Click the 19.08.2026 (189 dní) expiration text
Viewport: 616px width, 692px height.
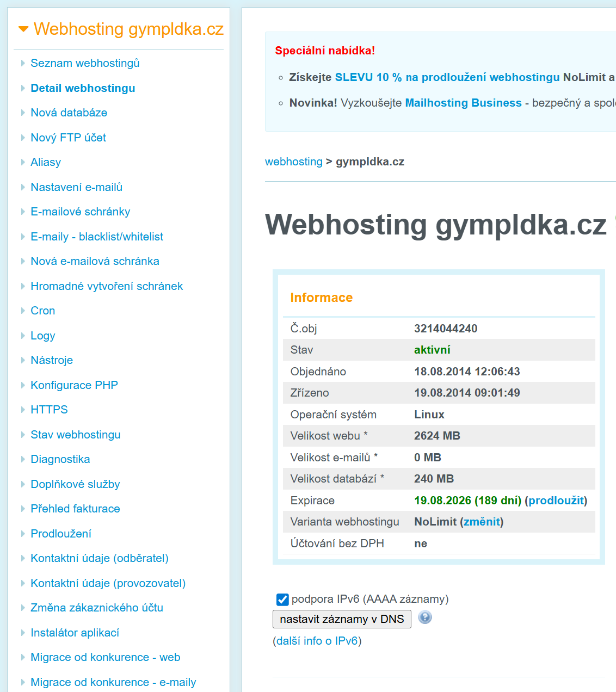click(x=468, y=501)
